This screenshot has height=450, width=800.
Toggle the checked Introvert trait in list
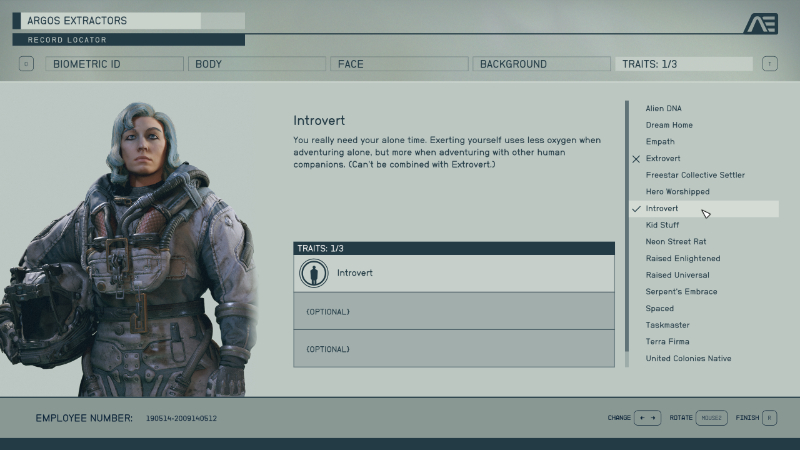[x=704, y=208]
